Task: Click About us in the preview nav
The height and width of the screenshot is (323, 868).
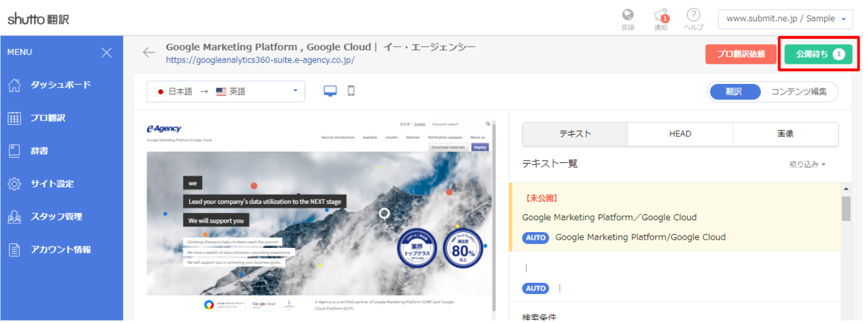Action: point(478,138)
